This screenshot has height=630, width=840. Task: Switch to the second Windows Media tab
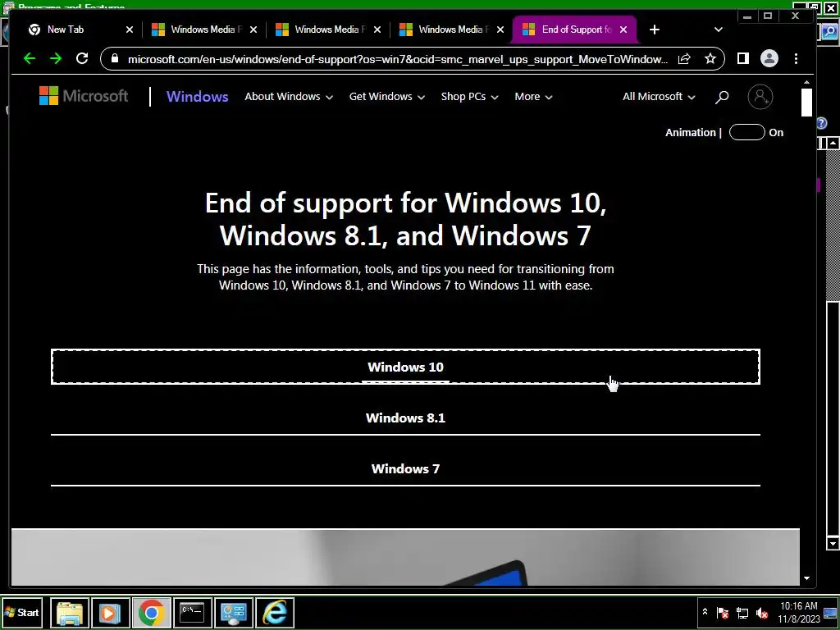click(x=326, y=30)
